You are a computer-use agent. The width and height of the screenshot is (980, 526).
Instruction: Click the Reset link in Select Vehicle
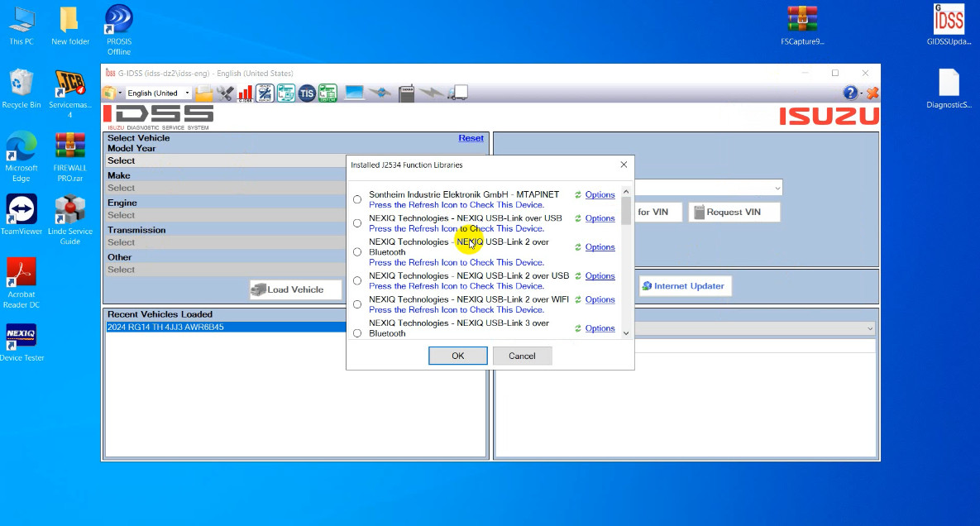(x=471, y=138)
